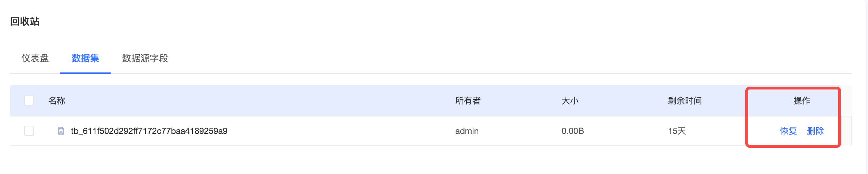Image resolution: width=868 pixels, height=174 pixels.
Task: Check the box for tb_611f502d292ff7172c77baa4189259a9 row
Action: 29,131
